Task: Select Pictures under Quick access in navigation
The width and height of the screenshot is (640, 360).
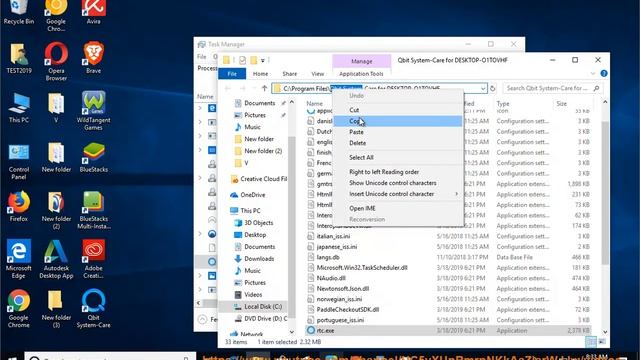Action: pos(255,115)
